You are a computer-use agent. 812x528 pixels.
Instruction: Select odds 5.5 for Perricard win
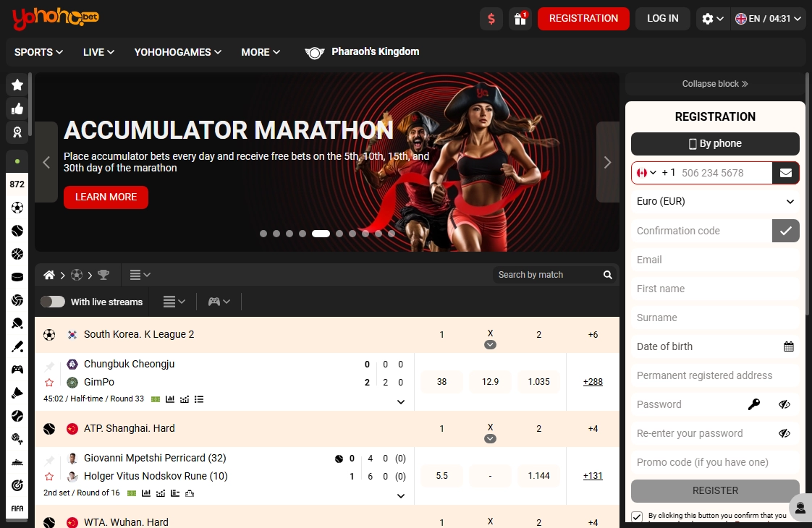coord(441,476)
